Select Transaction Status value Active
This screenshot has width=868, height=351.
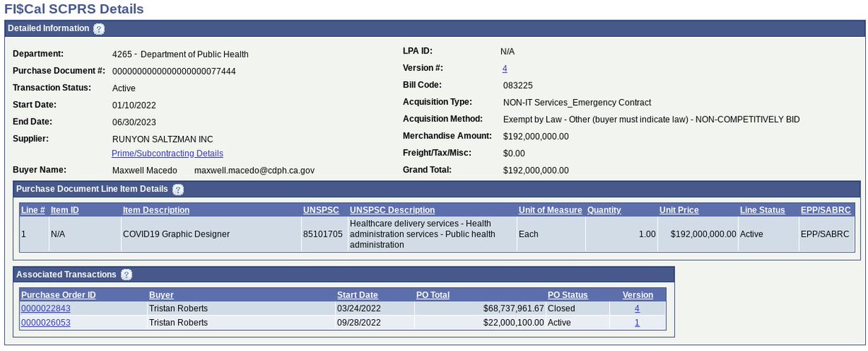pyautogui.click(x=124, y=88)
